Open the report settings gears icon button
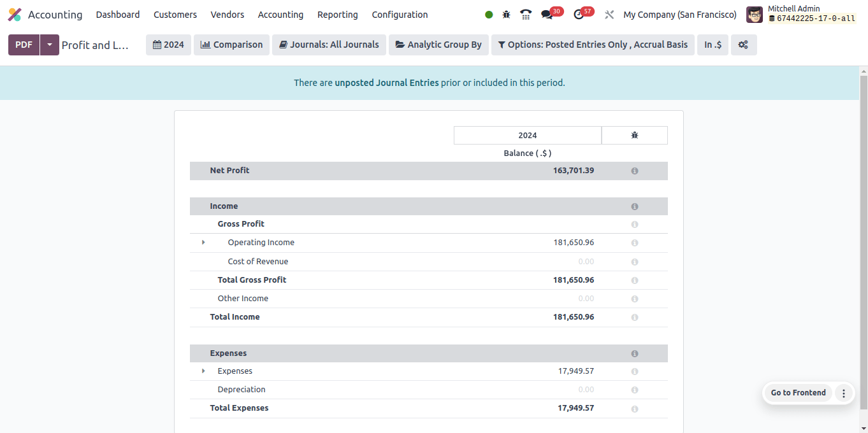 744,45
